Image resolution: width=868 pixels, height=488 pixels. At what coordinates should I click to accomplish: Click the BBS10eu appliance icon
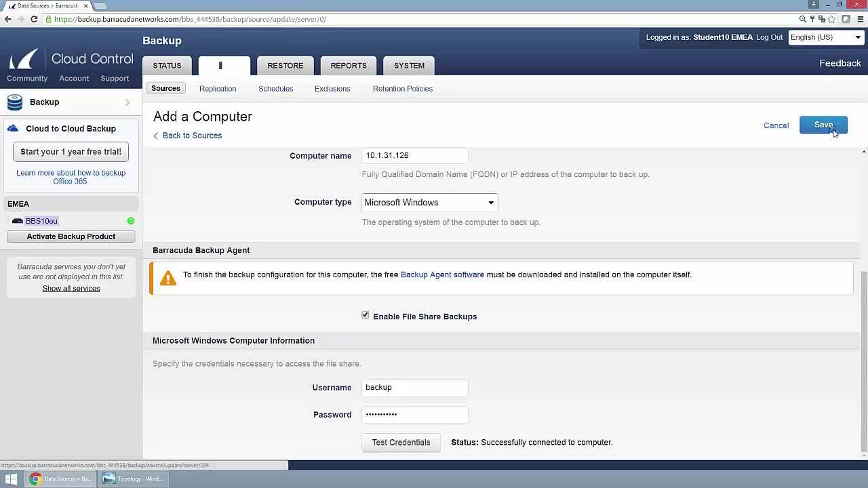pyautogui.click(x=18, y=221)
